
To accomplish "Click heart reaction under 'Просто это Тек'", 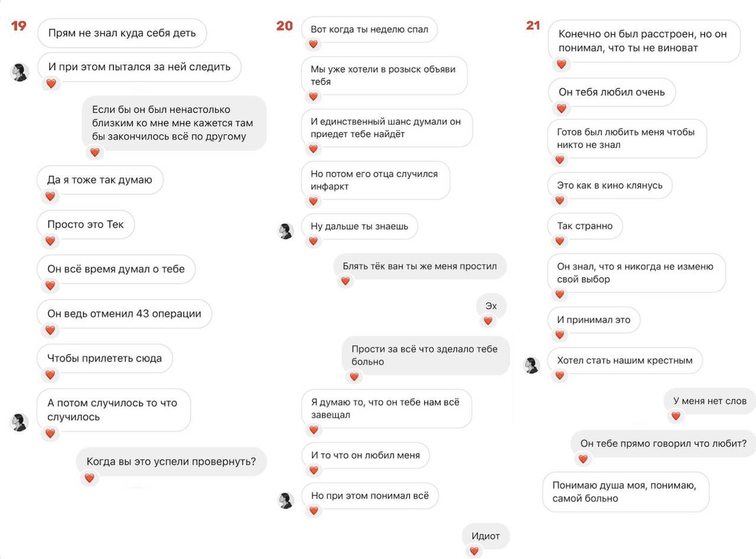I will click(x=50, y=241).
